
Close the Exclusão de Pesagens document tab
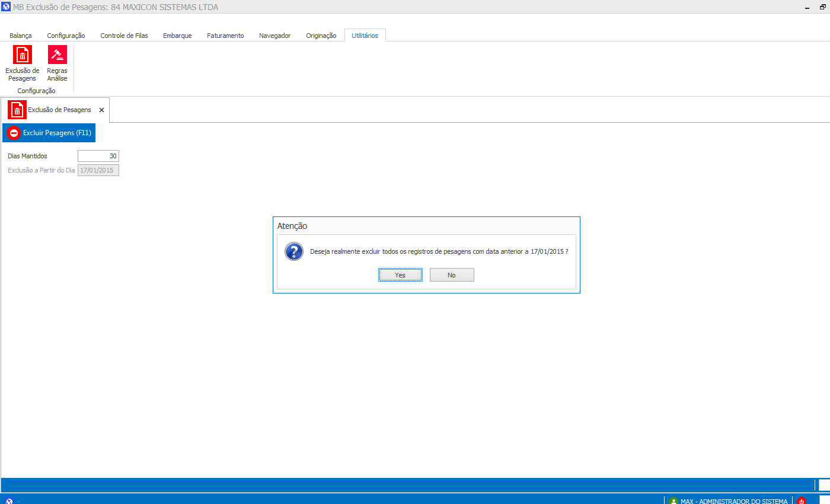101,110
